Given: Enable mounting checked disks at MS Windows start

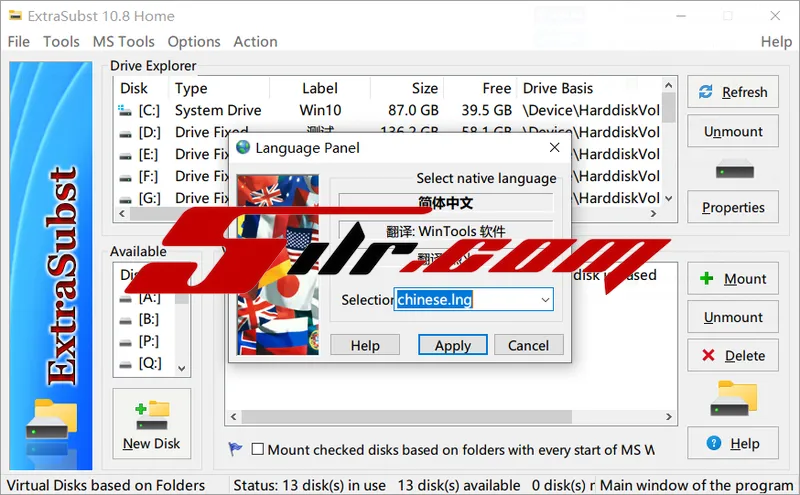Looking at the screenshot, I should tap(258, 450).
